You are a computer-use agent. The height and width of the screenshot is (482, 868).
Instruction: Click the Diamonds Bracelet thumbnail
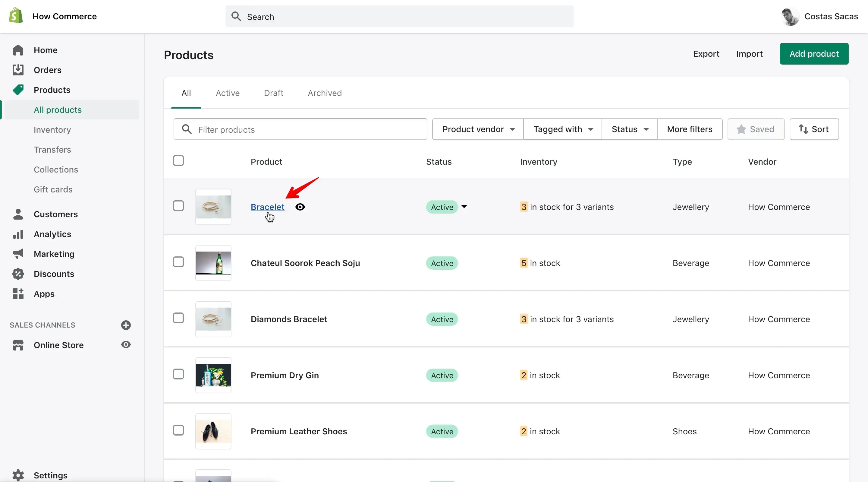click(213, 319)
